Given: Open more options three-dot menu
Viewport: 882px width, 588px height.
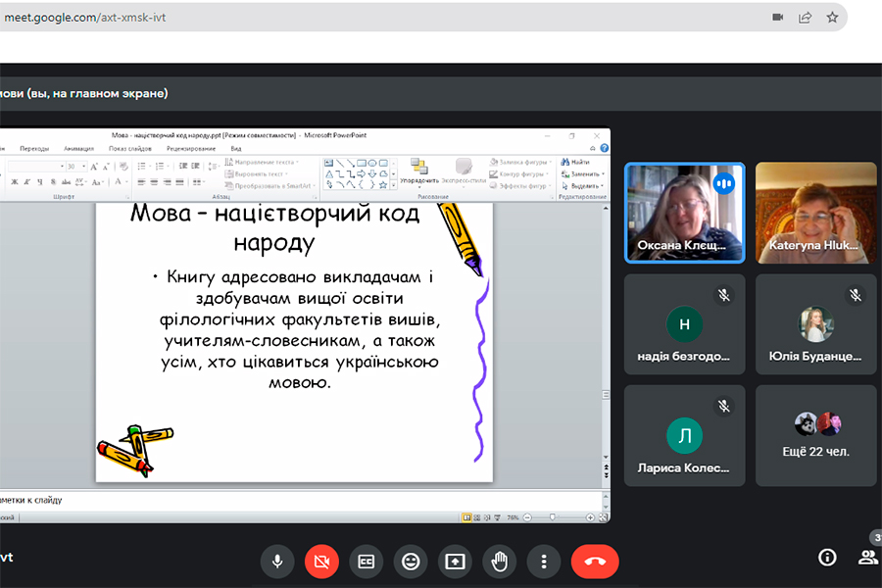Looking at the screenshot, I should [543, 562].
